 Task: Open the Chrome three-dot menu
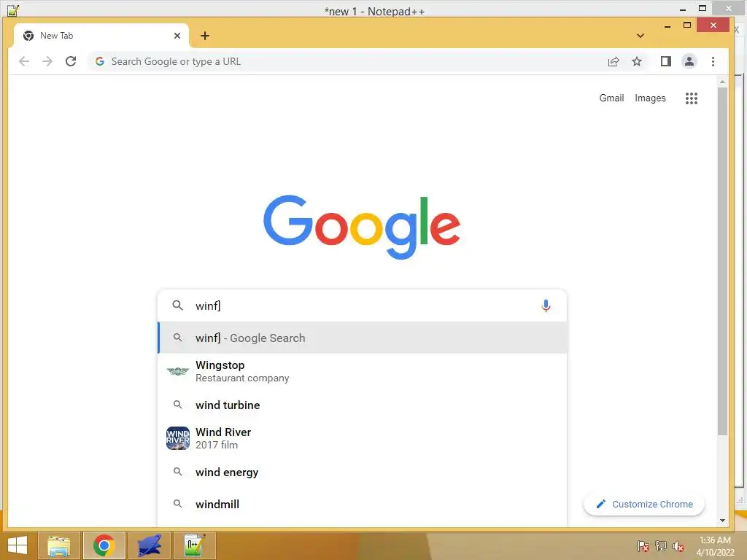[713, 61]
